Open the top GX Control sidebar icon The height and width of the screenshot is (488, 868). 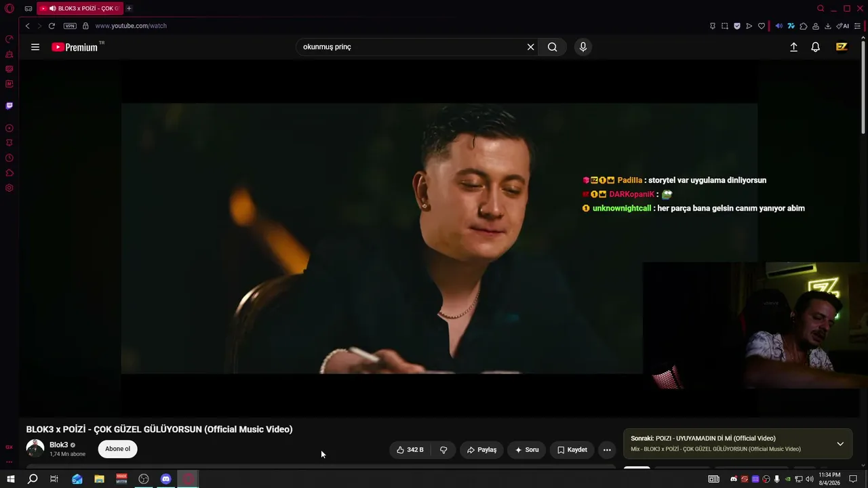pos(9,39)
